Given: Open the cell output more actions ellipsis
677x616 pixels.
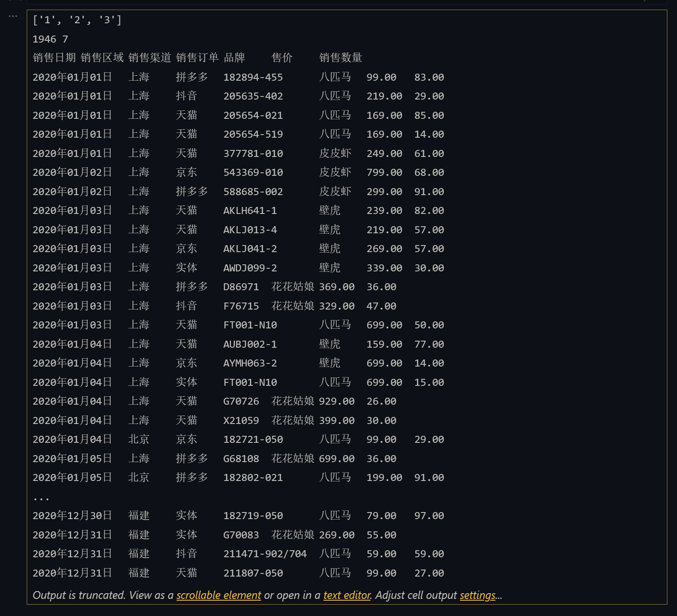Looking at the screenshot, I should [x=13, y=16].
